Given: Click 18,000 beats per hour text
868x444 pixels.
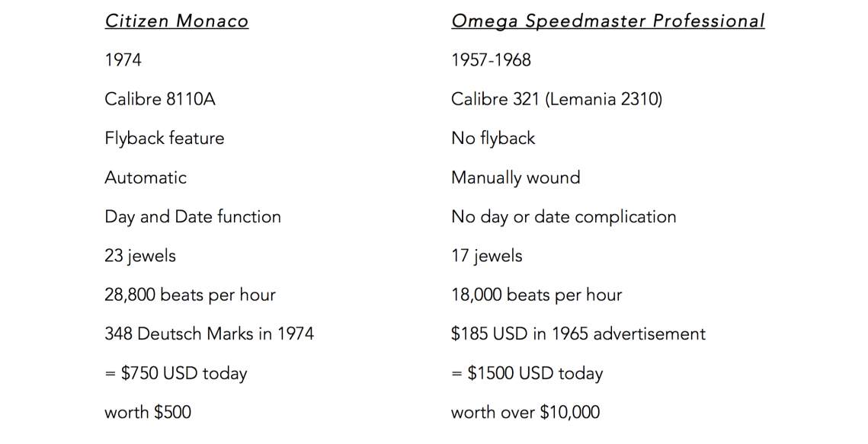Looking at the screenshot, I should coord(536,295).
